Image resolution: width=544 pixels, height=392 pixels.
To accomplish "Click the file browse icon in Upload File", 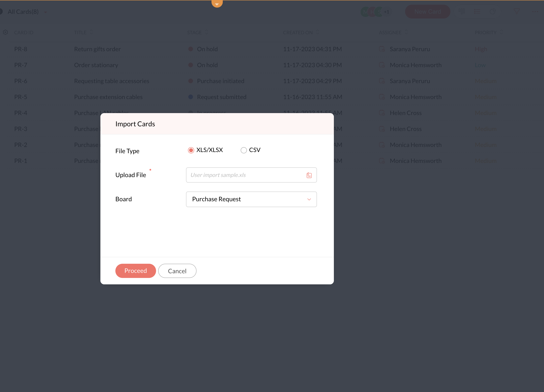I will [x=309, y=175].
